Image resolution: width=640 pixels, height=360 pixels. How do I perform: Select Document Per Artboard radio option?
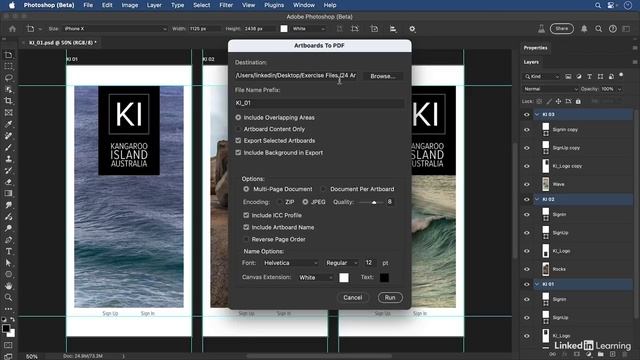coord(323,189)
